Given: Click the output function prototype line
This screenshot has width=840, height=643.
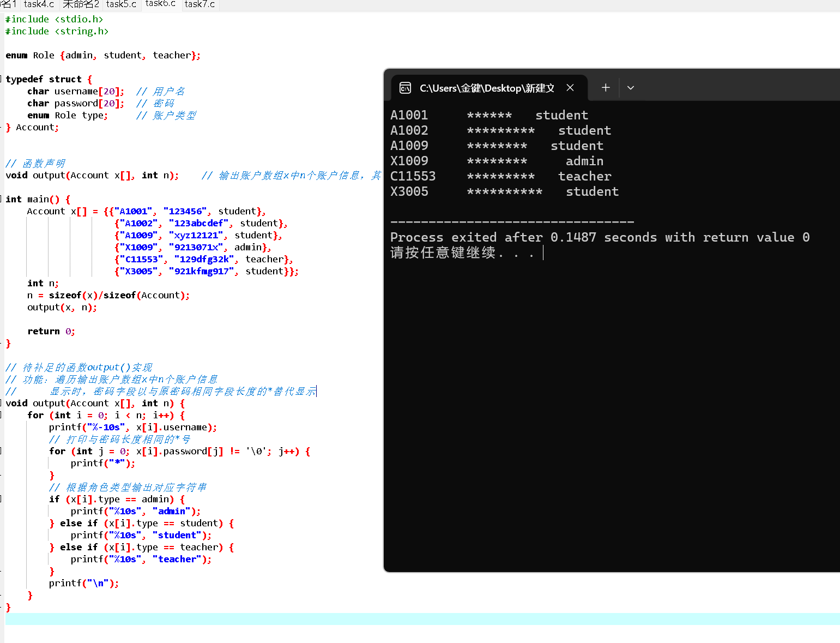Looking at the screenshot, I should coord(92,175).
